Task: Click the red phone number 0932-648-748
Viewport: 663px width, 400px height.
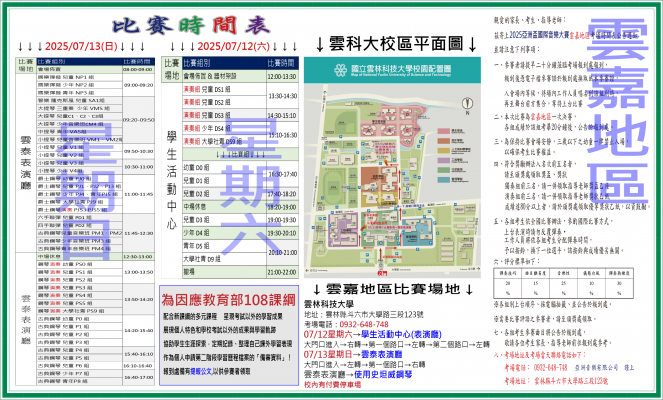Action: click(x=364, y=324)
